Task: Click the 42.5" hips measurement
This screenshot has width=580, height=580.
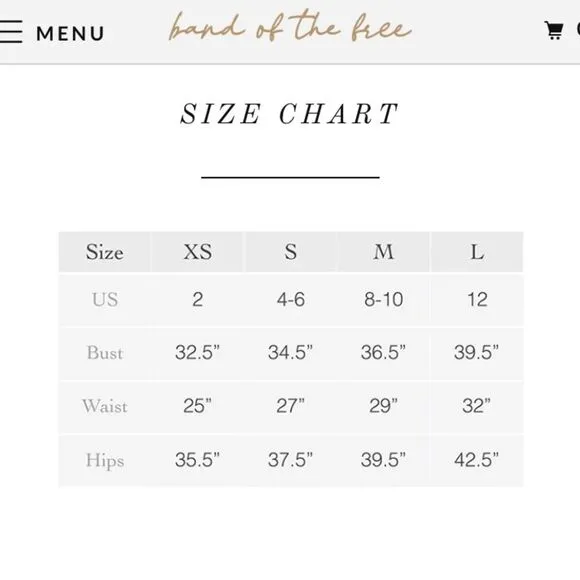Action: [477, 460]
